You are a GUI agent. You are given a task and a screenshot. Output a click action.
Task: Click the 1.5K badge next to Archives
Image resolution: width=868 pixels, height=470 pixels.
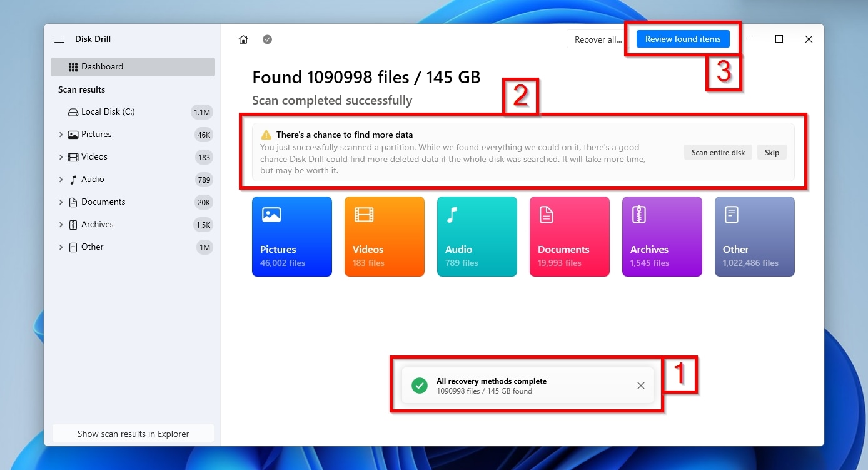tap(203, 225)
